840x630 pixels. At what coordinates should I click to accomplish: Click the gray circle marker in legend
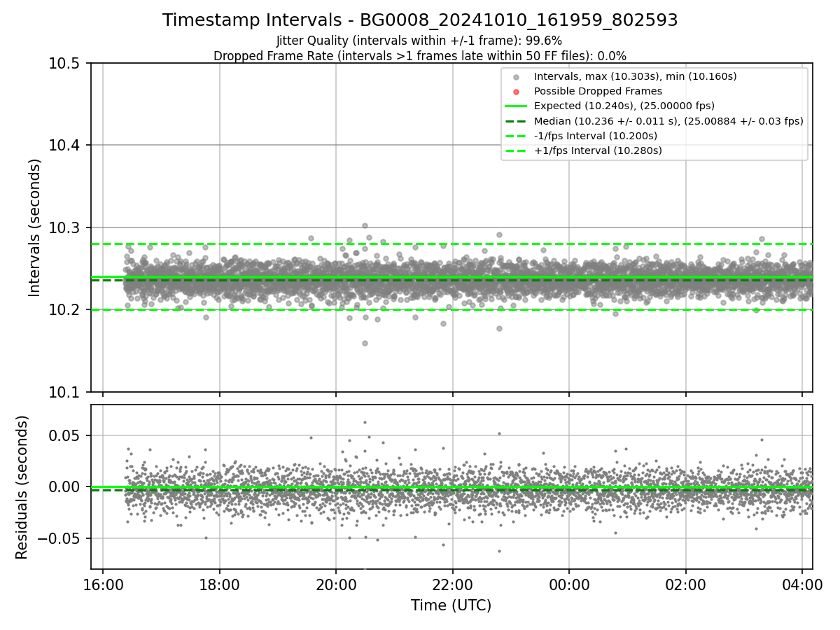[x=516, y=77]
